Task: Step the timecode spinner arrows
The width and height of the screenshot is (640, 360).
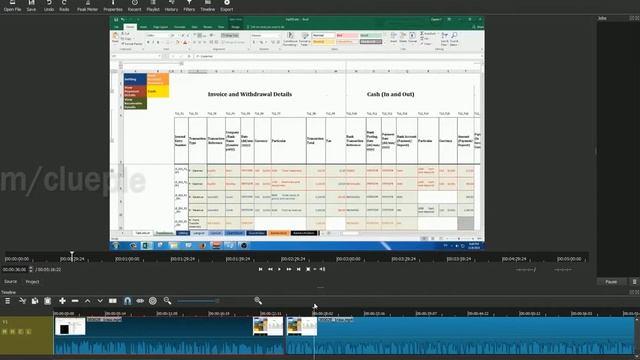Action: coord(31,270)
